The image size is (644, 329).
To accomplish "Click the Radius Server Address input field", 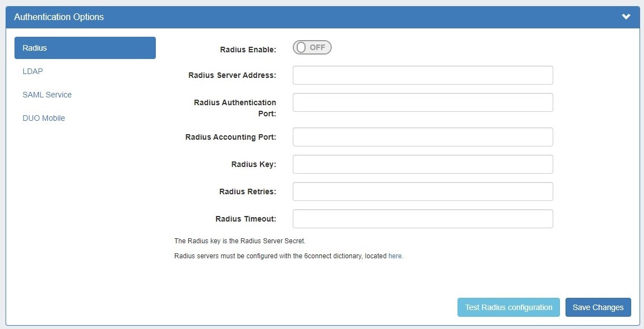I will click(x=422, y=75).
